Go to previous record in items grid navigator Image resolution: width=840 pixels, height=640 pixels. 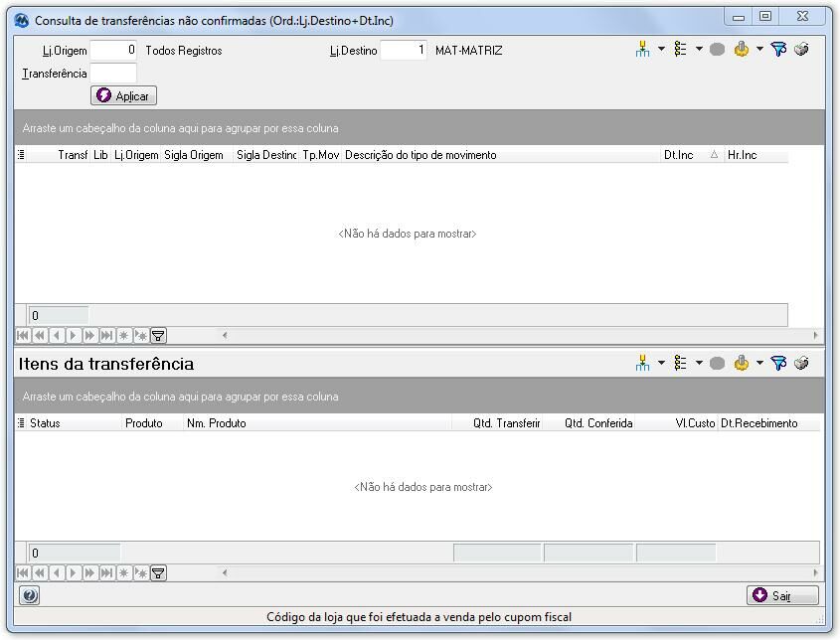click(57, 573)
